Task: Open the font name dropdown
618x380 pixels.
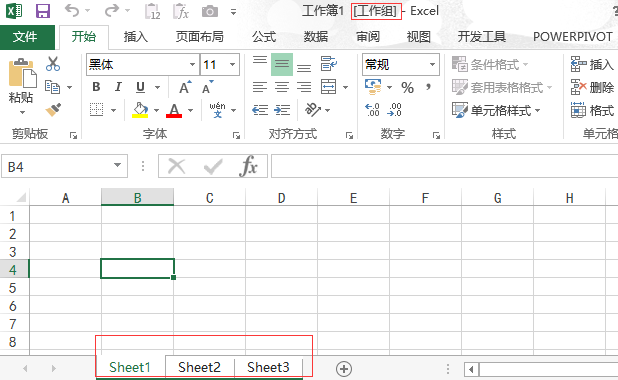Action: (192, 64)
